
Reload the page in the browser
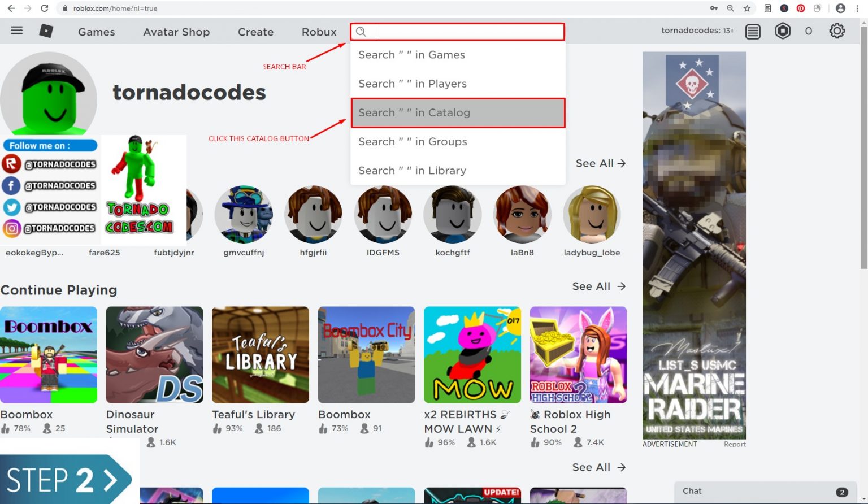click(x=44, y=8)
